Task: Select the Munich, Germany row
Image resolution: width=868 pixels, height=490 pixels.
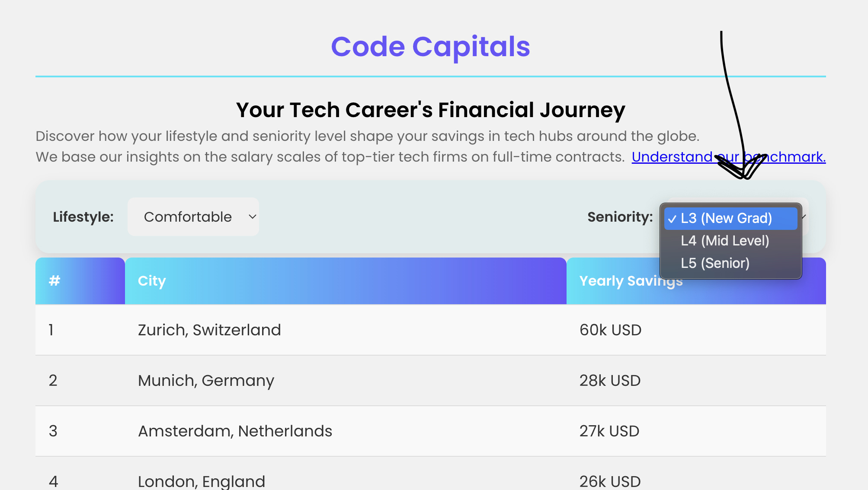Action: point(206,380)
